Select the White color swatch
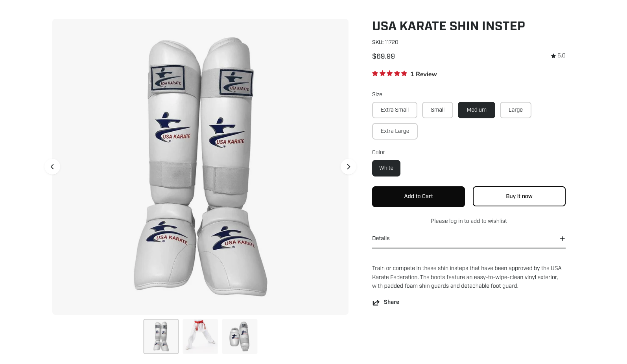The image size is (627, 364). coord(386,168)
